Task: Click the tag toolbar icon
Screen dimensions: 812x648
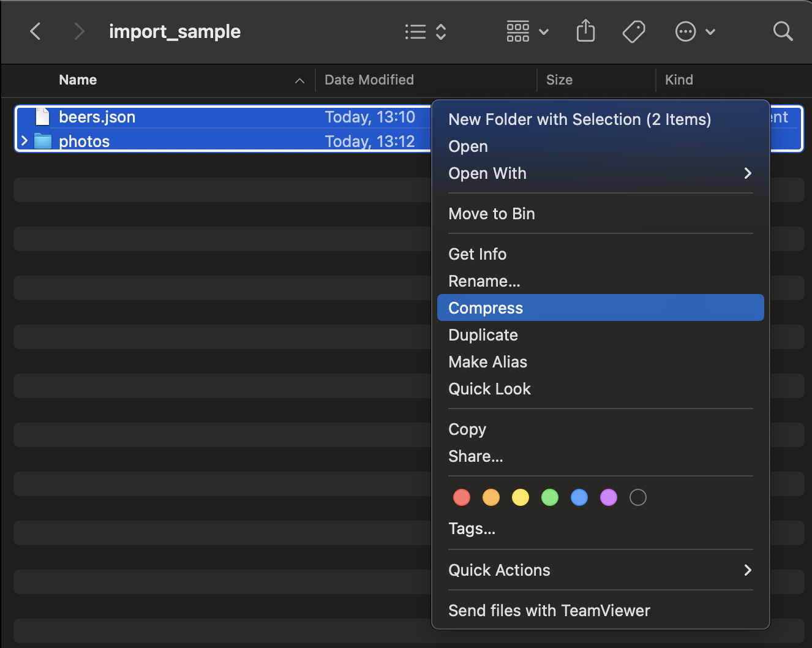Action: pos(634,31)
